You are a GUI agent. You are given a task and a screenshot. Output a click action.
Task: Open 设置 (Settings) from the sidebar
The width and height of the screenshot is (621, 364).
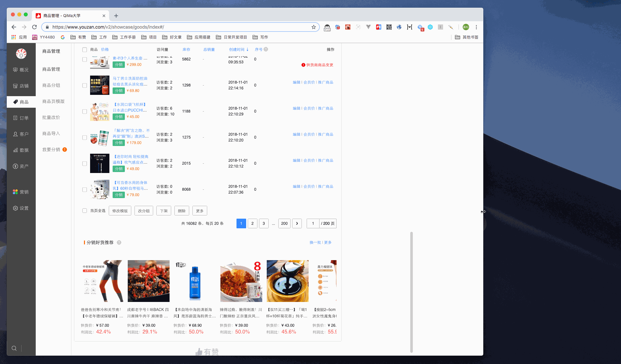click(21, 208)
